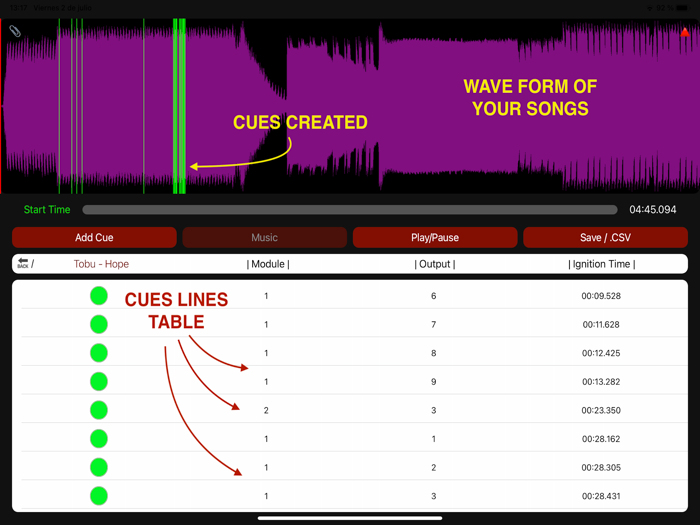The image size is (700, 525).
Task: Tap the paperclip attachment icon
Action: click(x=15, y=31)
